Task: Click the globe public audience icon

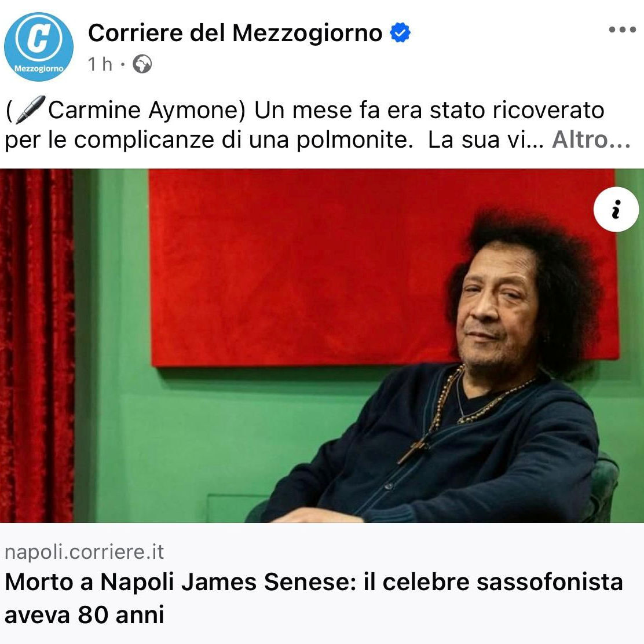Action: coord(142,64)
